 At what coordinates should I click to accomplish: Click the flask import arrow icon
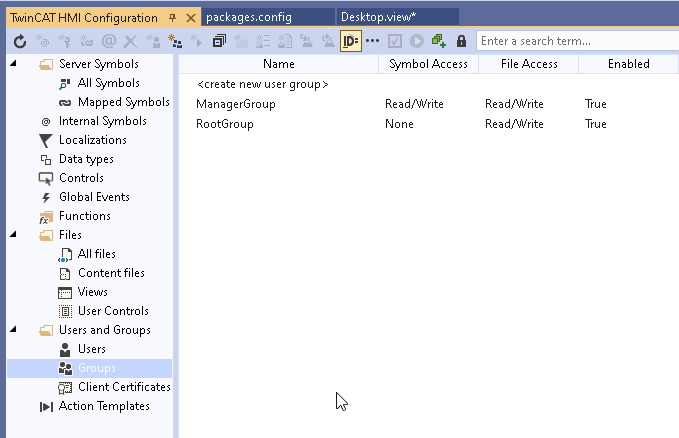(x=307, y=42)
